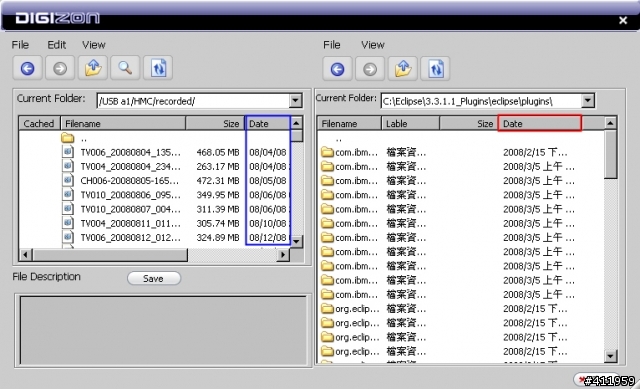Click left list horizontal scrollbar right arrow

point(283,255)
